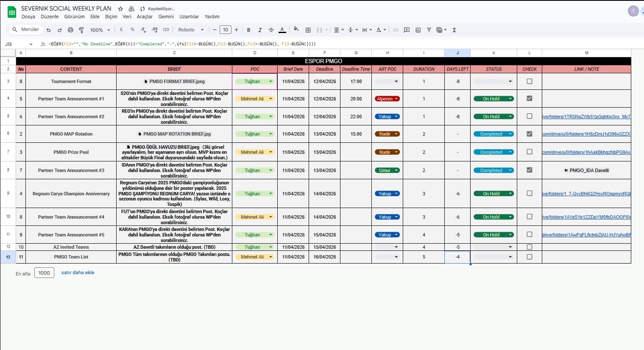Open the vertical align dropdown

353,30
